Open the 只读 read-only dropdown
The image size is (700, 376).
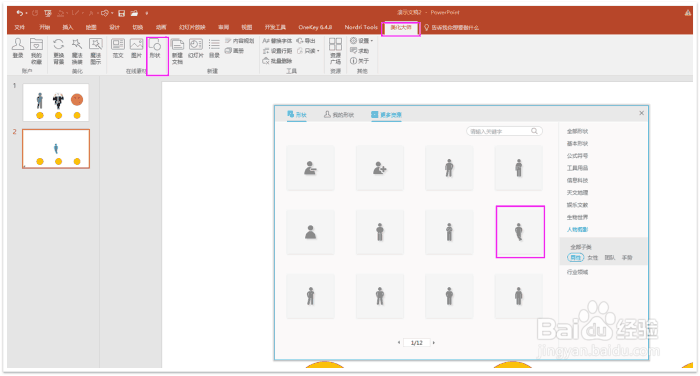pyautogui.click(x=308, y=51)
